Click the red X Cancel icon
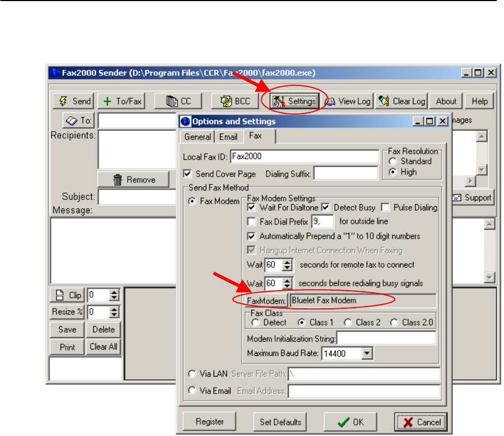 pos(408,422)
